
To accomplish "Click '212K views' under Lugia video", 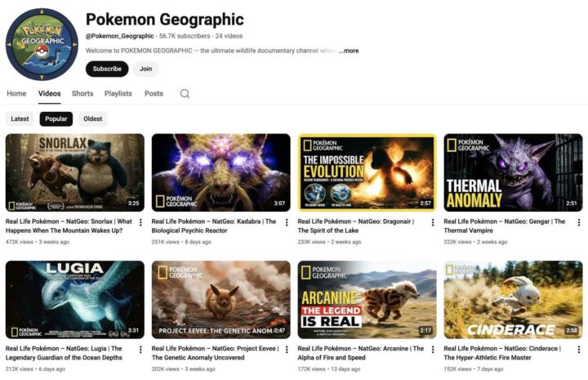I will coord(20,369).
